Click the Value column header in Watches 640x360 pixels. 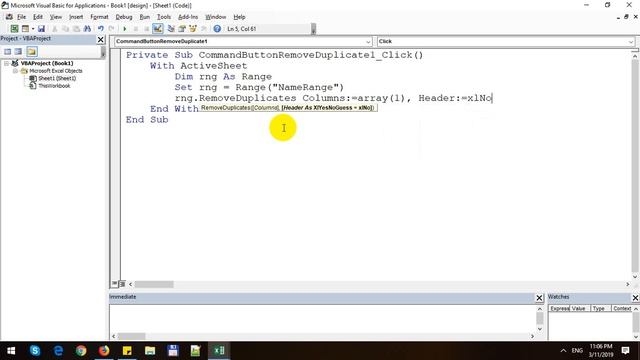pyautogui.click(x=580, y=308)
